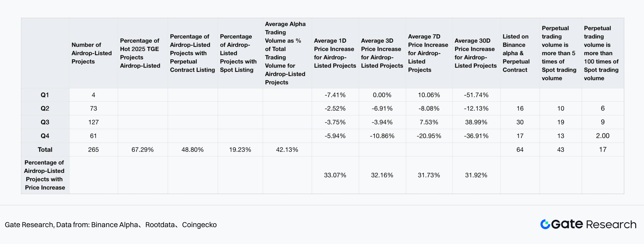The height and width of the screenshot is (244, 644).
Task: Click the 'Average 30D Price Increase' column header
Action: tap(475, 53)
